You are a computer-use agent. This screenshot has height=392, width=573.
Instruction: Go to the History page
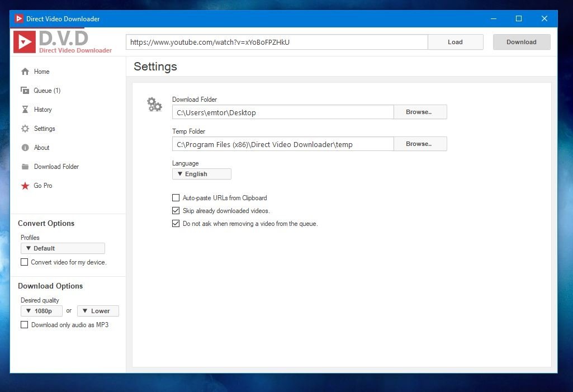click(42, 110)
